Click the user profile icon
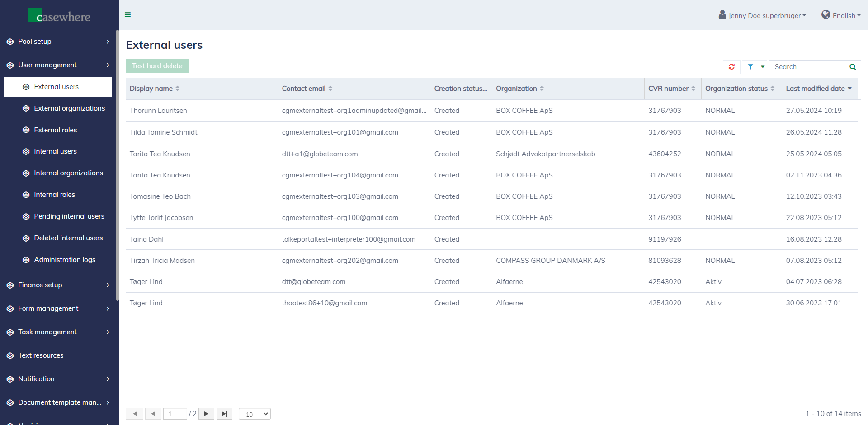This screenshot has width=868, height=425. (722, 15)
